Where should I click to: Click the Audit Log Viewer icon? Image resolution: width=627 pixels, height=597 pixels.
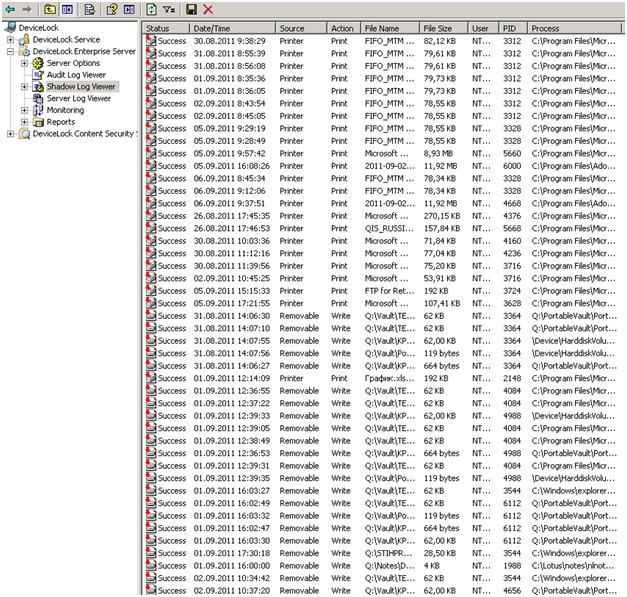[38, 74]
